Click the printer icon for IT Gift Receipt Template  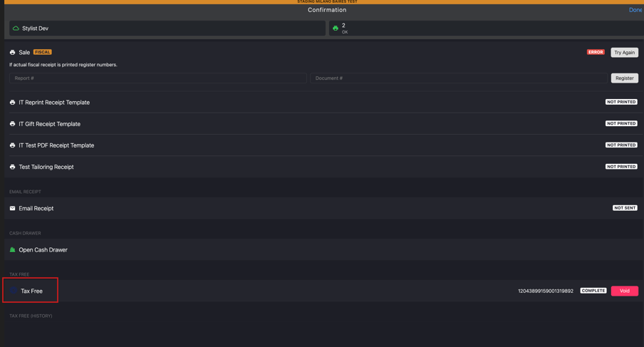coord(12,123)
